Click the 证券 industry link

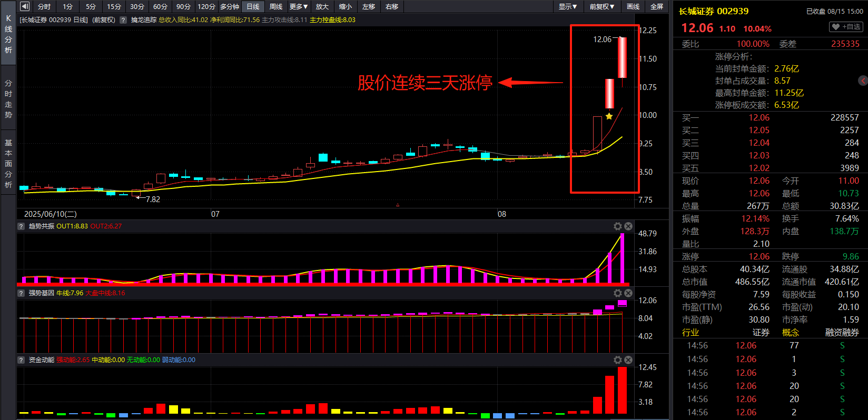(761, 333)
